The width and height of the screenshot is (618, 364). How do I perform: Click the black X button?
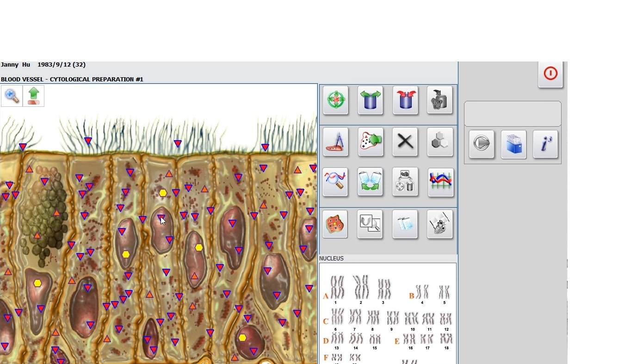tap(405, 142)
